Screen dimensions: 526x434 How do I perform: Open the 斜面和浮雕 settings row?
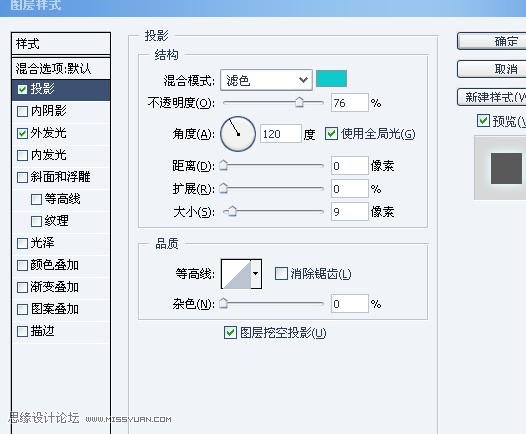click(61, 177)
